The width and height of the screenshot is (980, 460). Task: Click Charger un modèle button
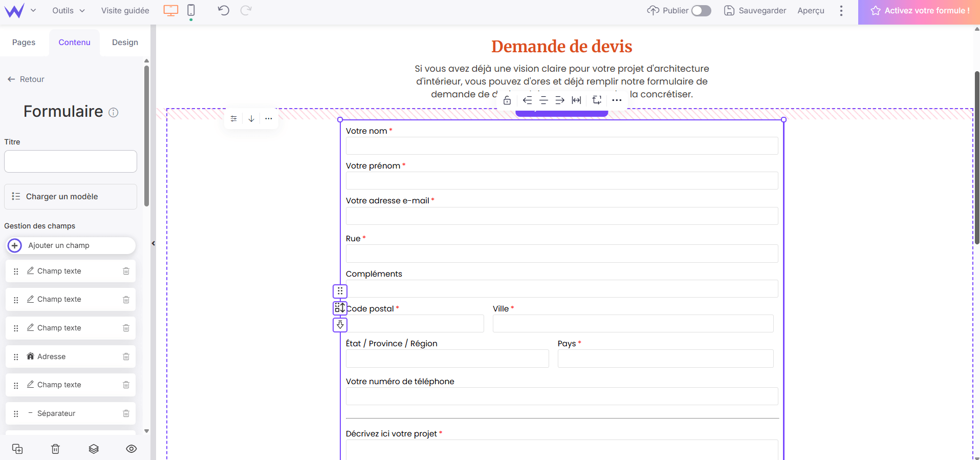pyautogui.click(x=71, y=197)
